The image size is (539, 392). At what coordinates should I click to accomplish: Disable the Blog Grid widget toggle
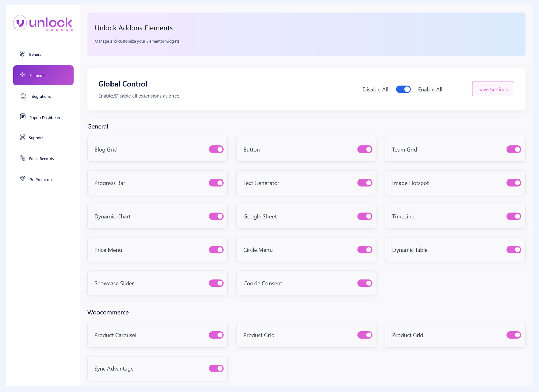216,149
